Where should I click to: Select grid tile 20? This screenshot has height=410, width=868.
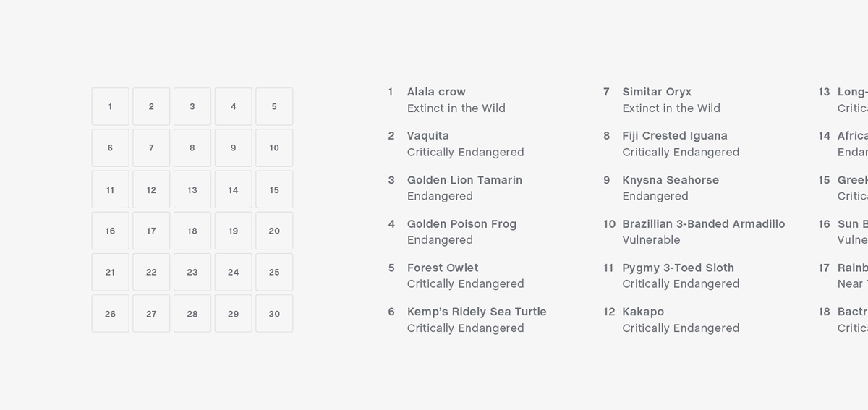click(x=274, y=231)
